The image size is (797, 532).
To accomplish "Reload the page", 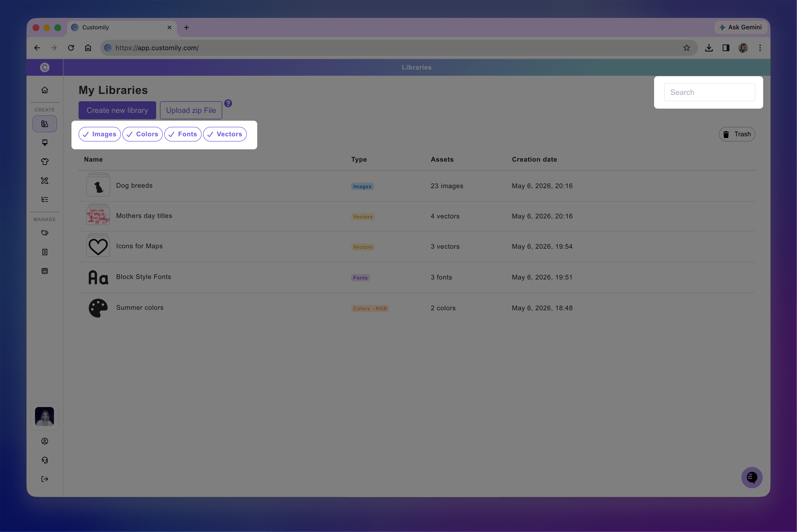I will coord(71,48).
